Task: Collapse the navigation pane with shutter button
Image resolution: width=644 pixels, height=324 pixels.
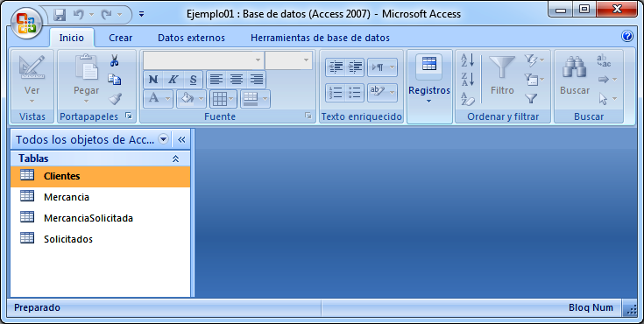Action: 181,140
